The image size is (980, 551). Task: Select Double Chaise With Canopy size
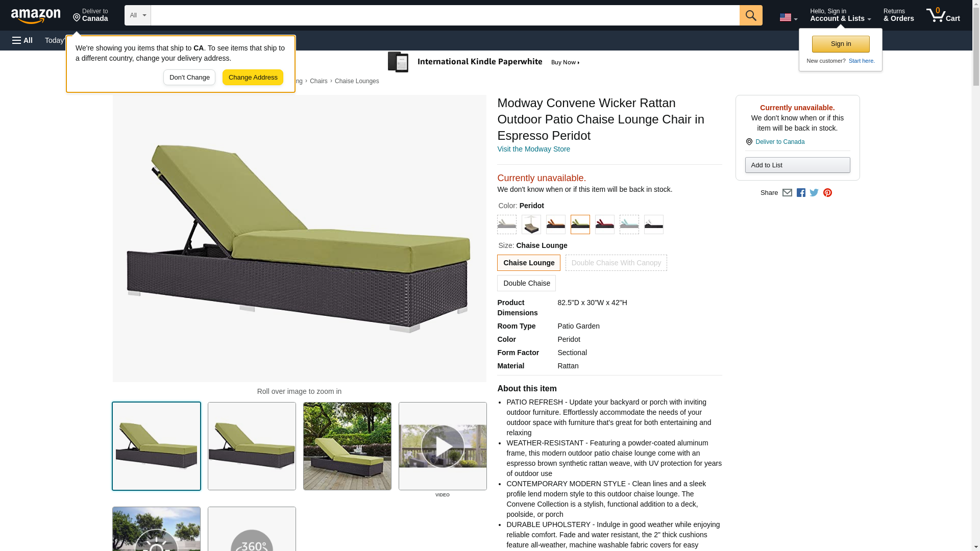pyautogui.click(x=616, y=263)
